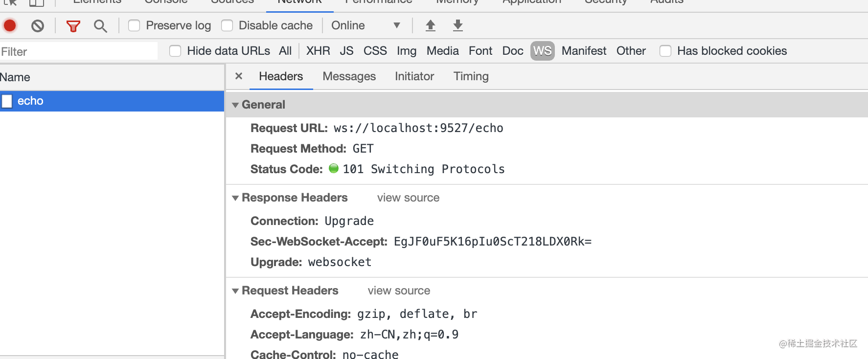Image resolution: width=868 pixels, height=359 pixels.
Task: Open network search with the magnifier icon
Action: click(100, 26)
